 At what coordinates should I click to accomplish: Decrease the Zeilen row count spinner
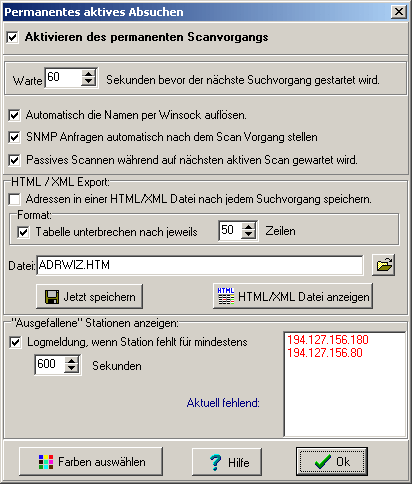click(x=248, y=235)
